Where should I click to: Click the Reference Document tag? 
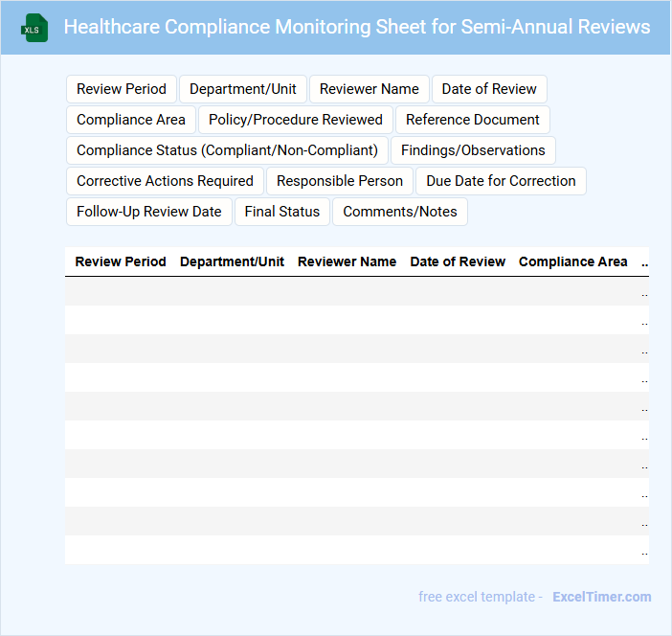point(473,120)
